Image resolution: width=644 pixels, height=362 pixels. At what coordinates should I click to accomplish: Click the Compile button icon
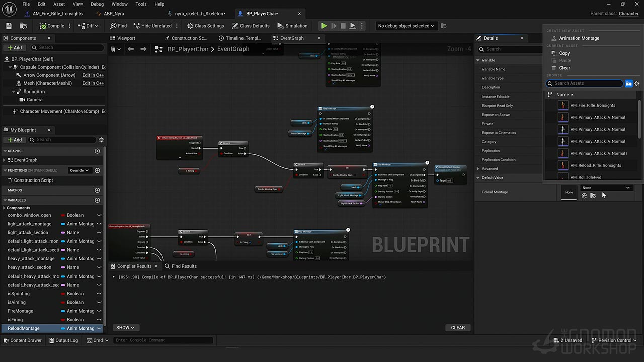[x=43, y=26]
